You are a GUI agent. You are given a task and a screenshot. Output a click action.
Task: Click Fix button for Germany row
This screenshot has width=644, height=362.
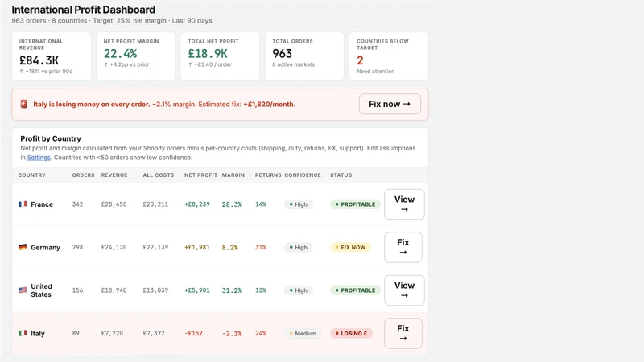403,247
